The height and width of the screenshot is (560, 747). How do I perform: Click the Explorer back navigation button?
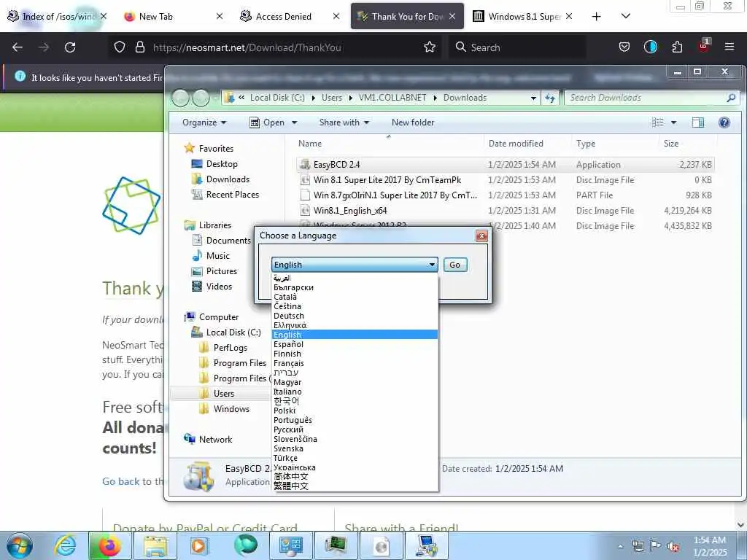coord(181,98)
